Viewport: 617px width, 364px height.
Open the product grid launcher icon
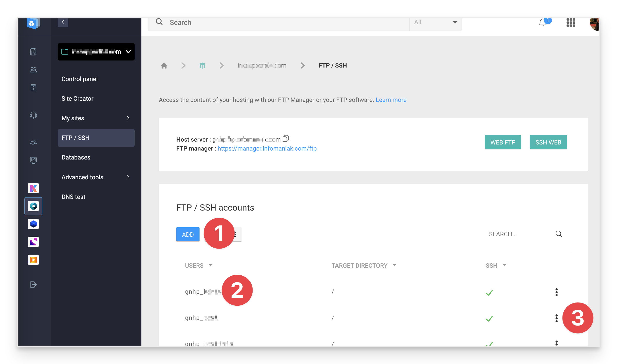pos(570,23)
